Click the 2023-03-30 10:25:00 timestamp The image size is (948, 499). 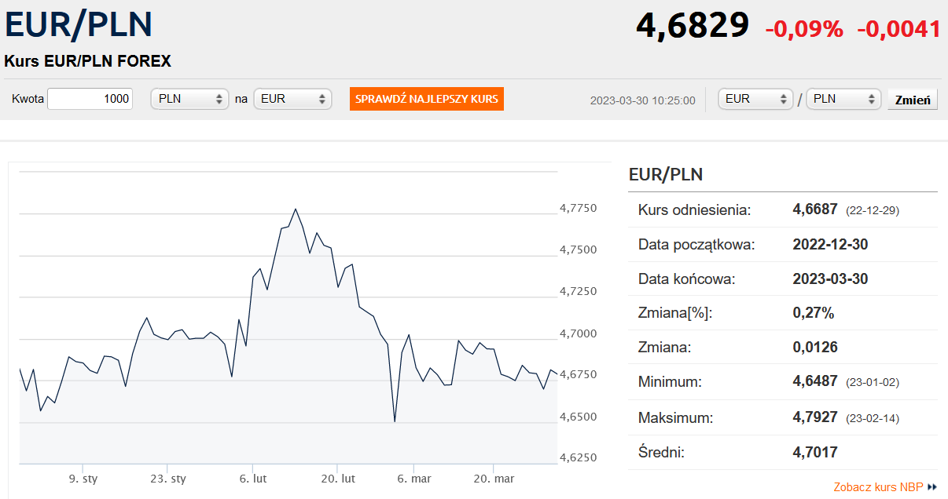pyautogui.click(x=643, y=100)
